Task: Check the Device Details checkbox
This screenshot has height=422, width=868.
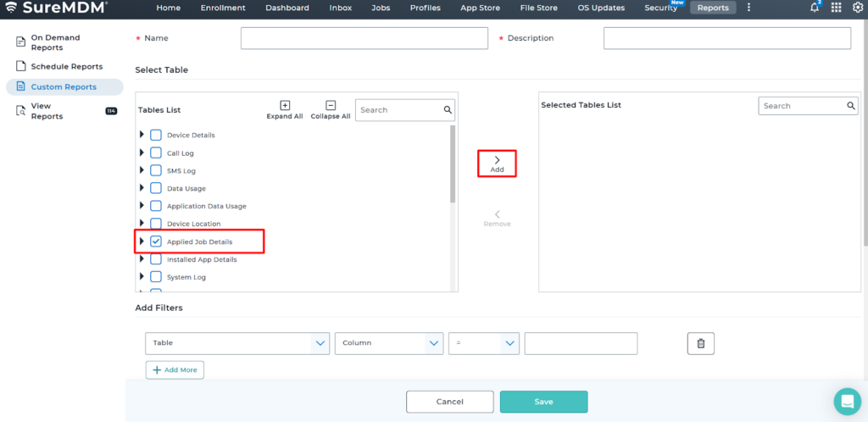Action: [x=156, y=135]
